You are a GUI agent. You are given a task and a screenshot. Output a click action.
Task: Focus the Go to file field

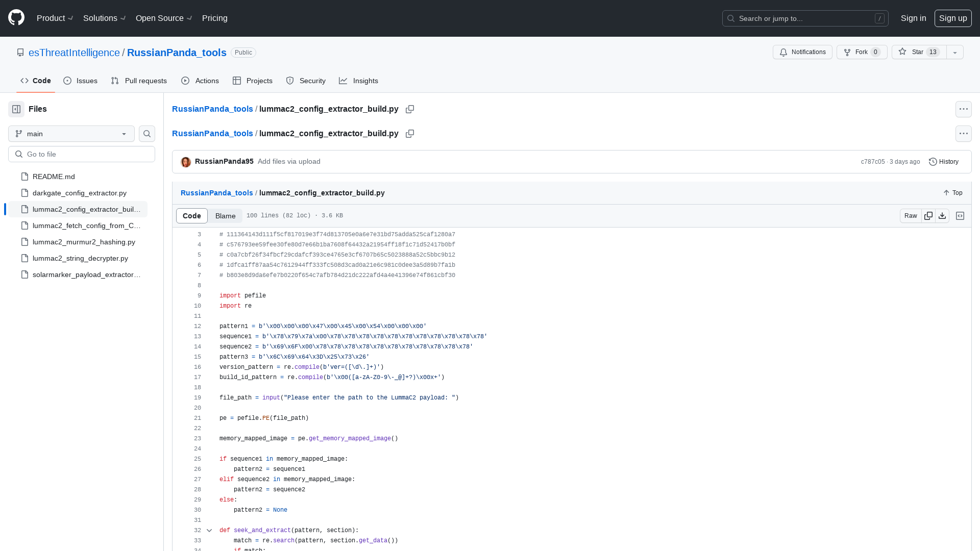click(x=82, y=154)
